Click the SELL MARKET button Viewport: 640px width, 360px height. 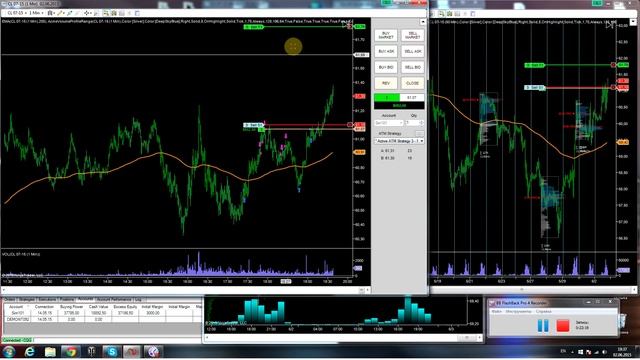[x=412, y=36]
